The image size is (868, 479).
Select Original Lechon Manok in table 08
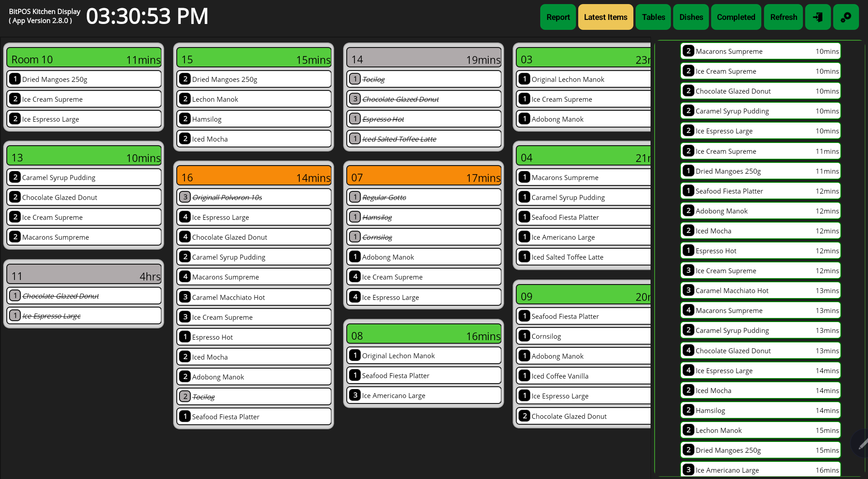tap(424, 356)
